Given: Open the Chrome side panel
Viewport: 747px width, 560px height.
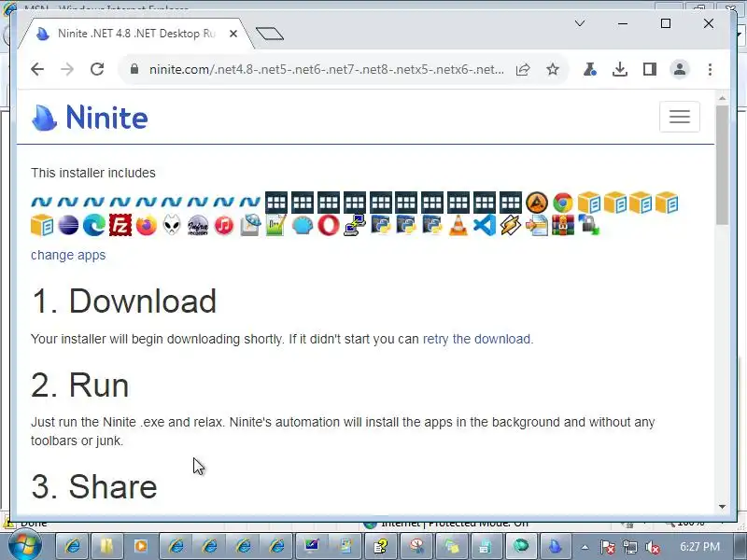Looking at the screenshot, I should [650, 69].
